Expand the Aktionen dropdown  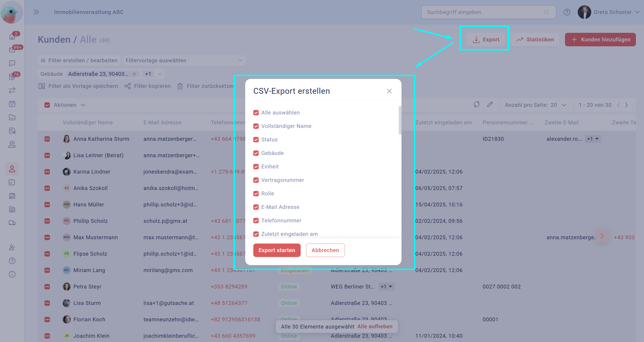(x=83, y=105)
